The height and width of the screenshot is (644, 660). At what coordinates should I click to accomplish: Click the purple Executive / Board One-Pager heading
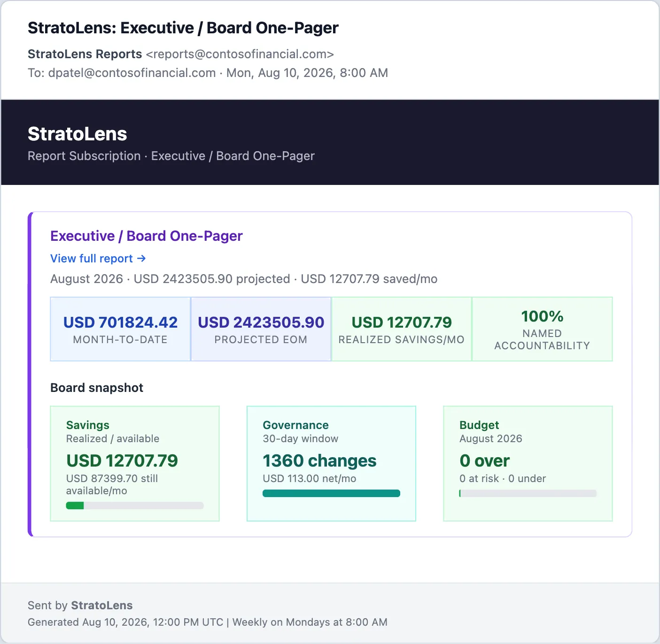click(x=147, y=236)
